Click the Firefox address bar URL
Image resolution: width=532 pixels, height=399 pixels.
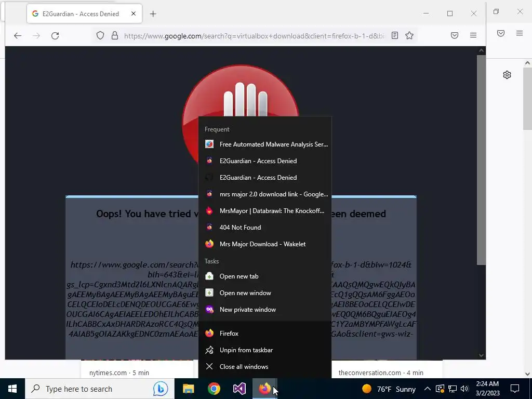coord(254,36)
